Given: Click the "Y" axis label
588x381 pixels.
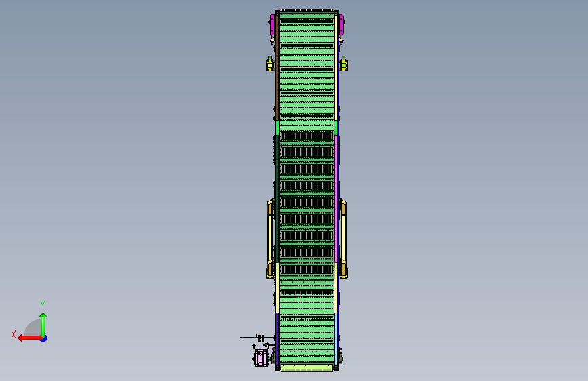Looking at the screenshot, I should [43, 304].
